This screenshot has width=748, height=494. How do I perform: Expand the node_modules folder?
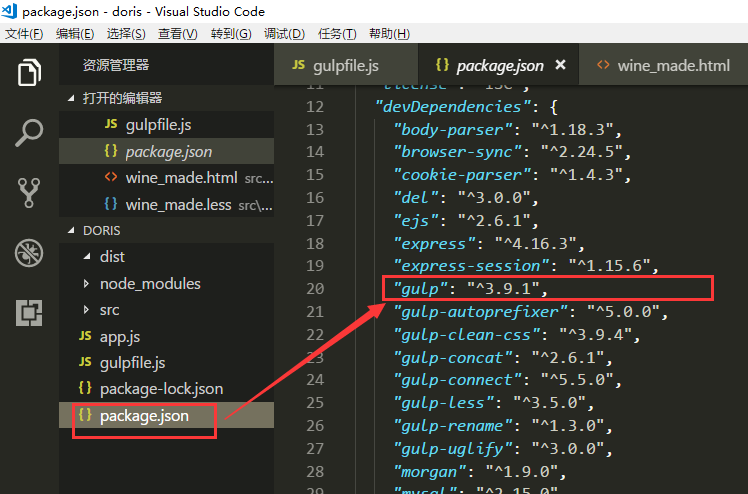tap(86, 284)
